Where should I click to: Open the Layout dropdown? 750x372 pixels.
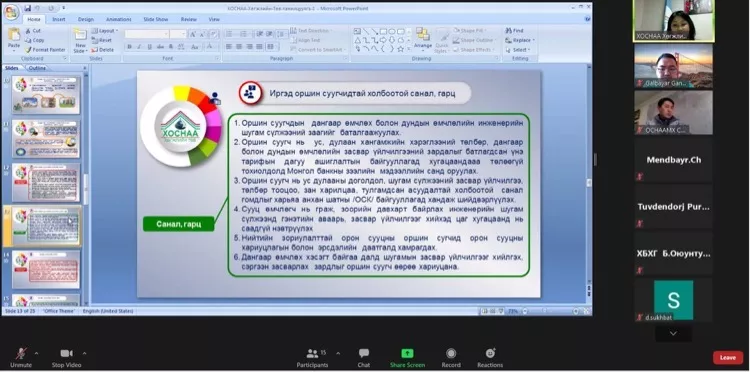pos(105,31)
